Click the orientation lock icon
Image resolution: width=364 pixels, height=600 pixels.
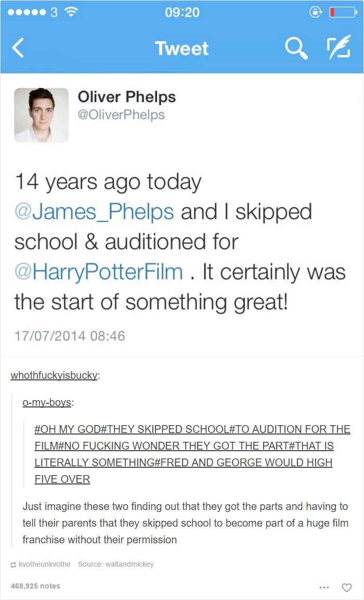pyautogui.click(x=316, y=11)
